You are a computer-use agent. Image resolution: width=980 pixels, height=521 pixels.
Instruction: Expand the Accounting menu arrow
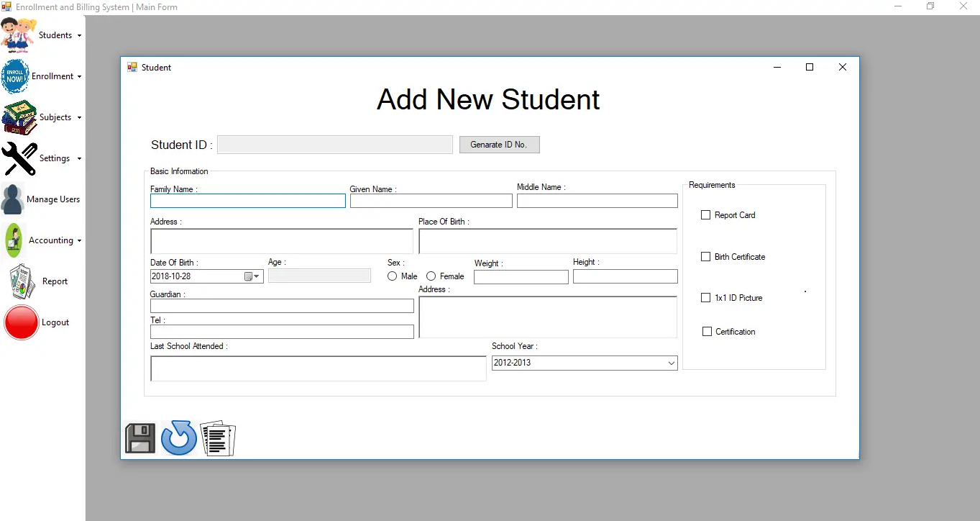click(x=79, y=241)
